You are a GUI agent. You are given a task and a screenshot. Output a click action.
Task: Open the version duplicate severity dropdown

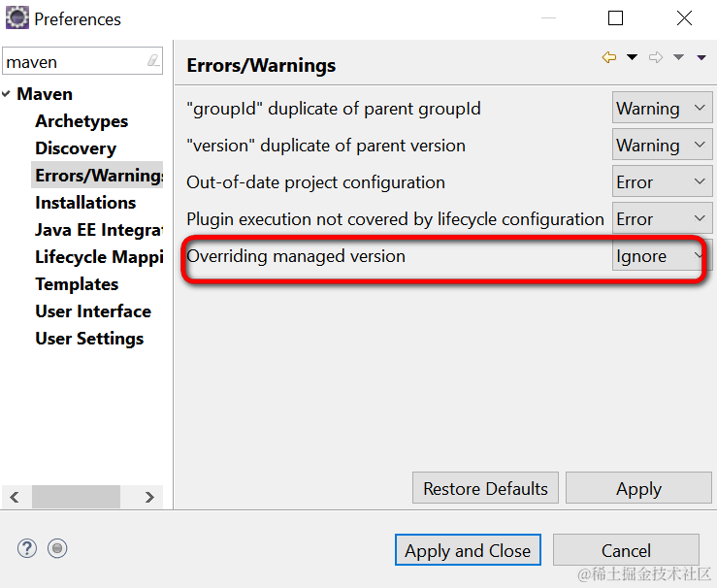click(x=662, y=146)
